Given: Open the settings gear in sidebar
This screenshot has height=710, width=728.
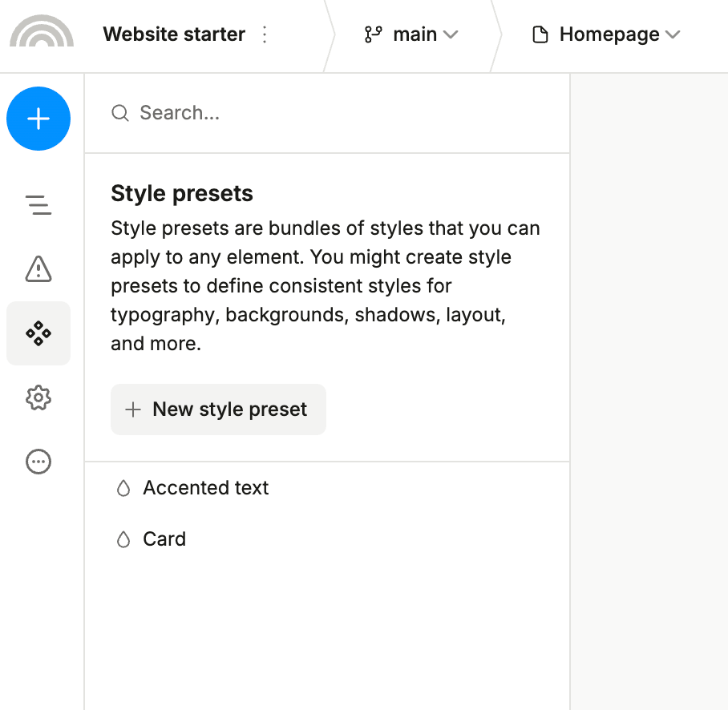Looking at the screenshot, I should tap(38, 397).
